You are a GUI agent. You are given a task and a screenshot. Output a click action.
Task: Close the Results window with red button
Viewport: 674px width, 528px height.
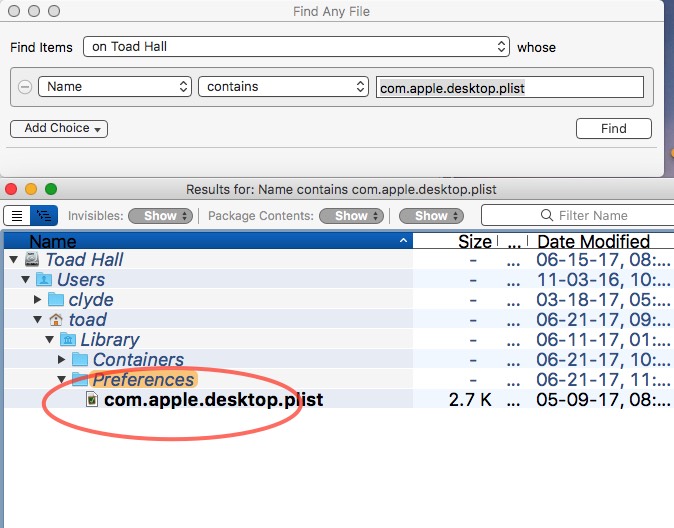click(x=11, y=189)
